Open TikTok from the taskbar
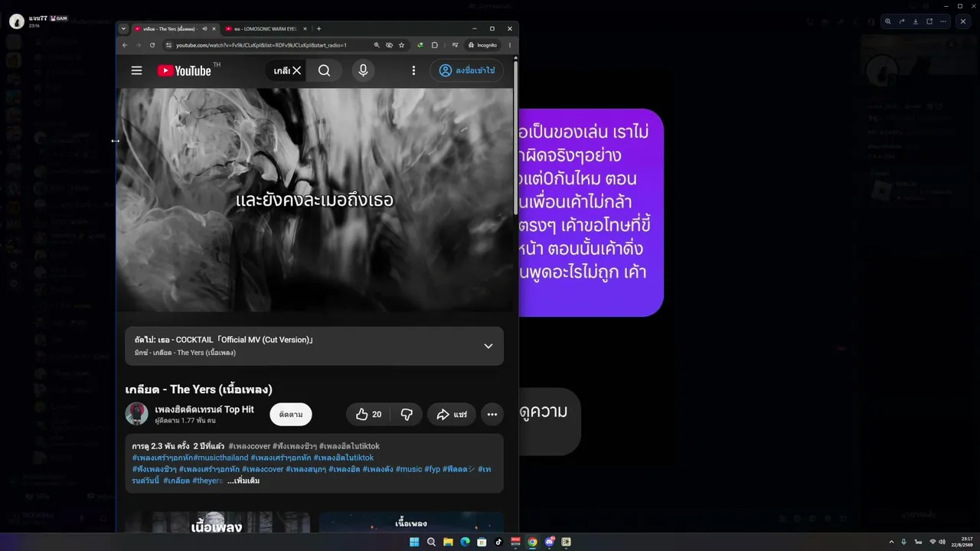This screenshot has width=980, height=551. pos(498,542)
